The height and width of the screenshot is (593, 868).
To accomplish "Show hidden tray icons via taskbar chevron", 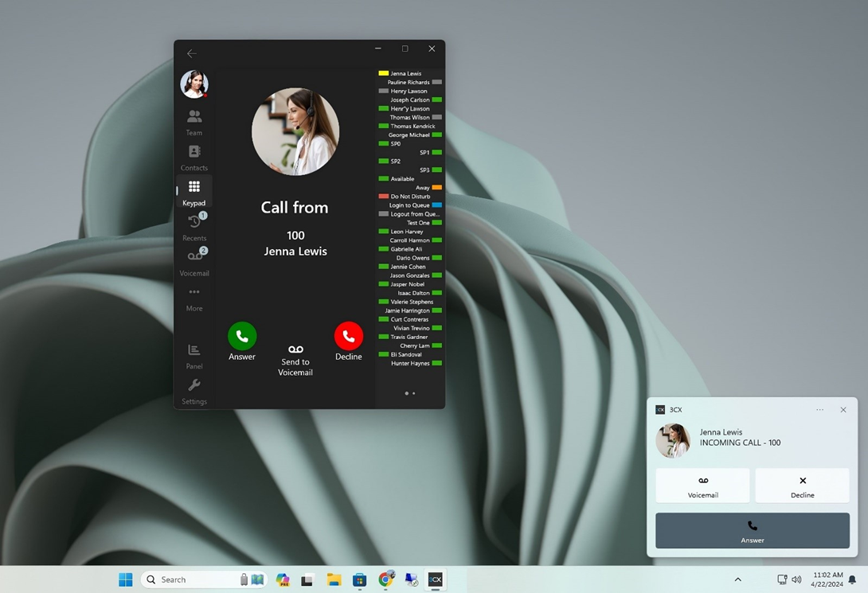I will (738, 579).
